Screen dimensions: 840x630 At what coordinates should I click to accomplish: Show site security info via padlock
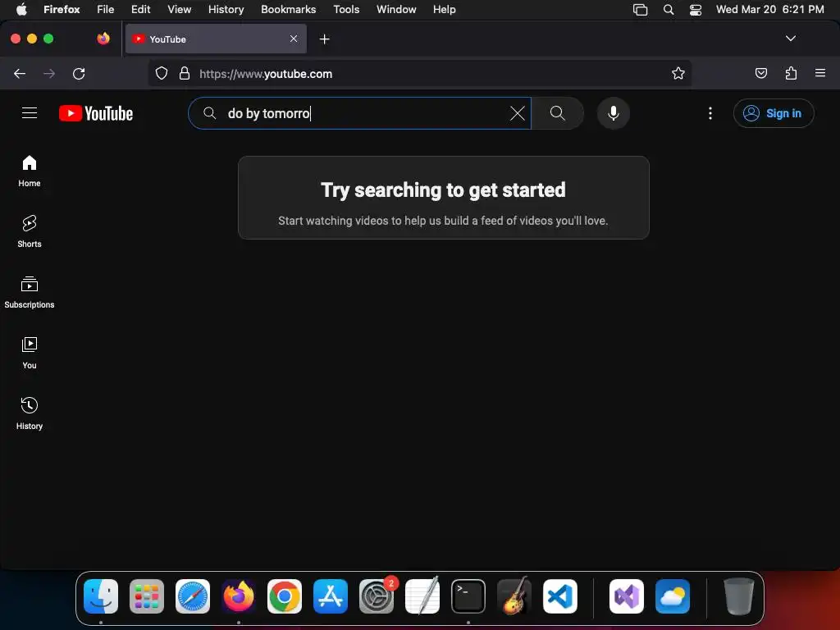pyautogui.click(x=185, y=73)
